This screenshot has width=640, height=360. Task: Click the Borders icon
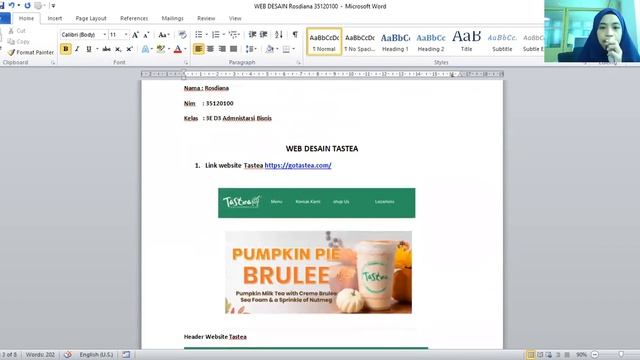[286, 49]
